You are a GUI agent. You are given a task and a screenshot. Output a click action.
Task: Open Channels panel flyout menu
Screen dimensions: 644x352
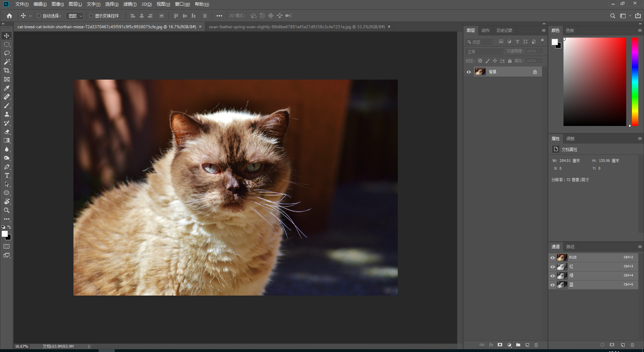(640, 247)
